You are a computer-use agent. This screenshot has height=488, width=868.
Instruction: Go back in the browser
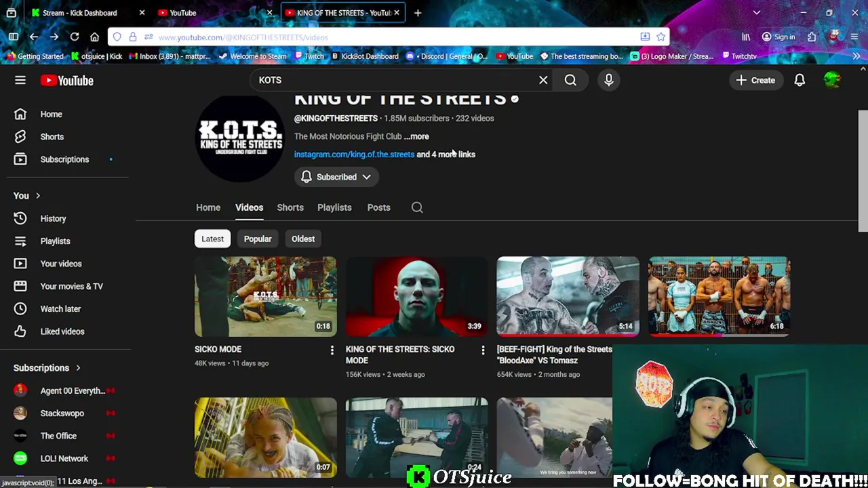[x=34, y=37]
